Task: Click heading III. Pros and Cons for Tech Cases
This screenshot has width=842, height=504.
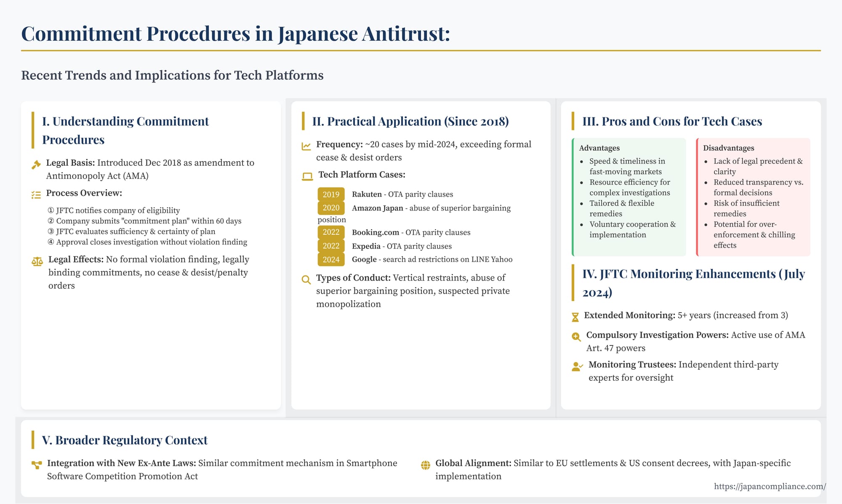Action: 672,121
